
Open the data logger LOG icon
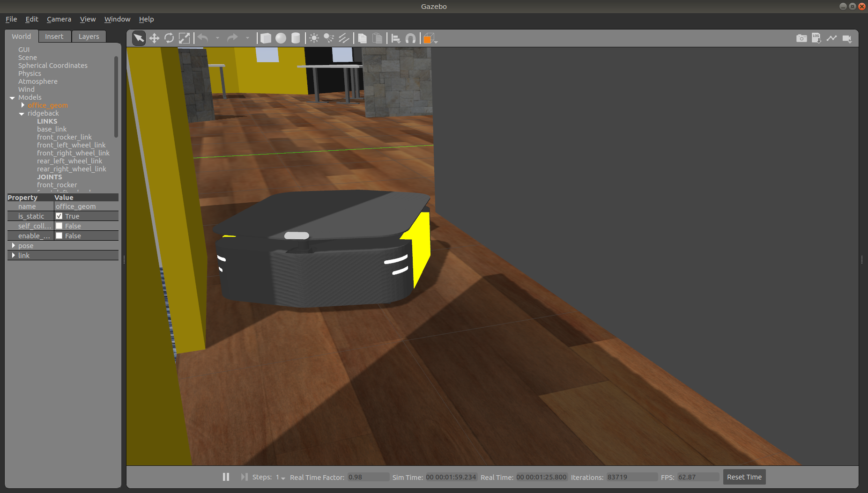tap(816, 38)
